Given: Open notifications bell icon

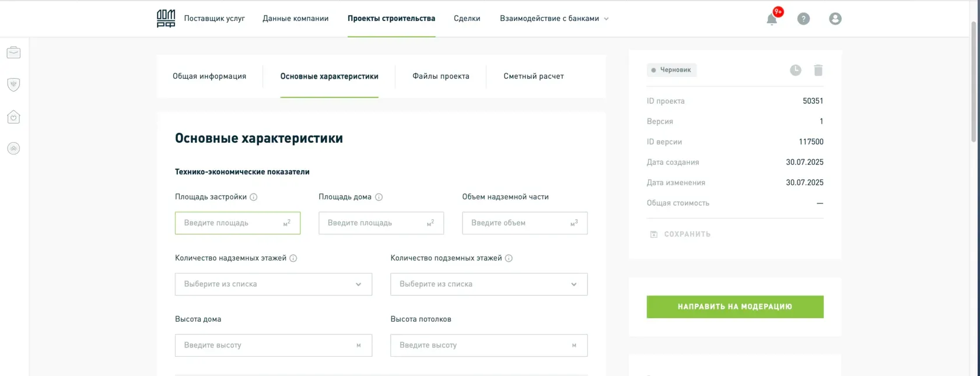Looking at the screenshot, I should click(772, 19).
